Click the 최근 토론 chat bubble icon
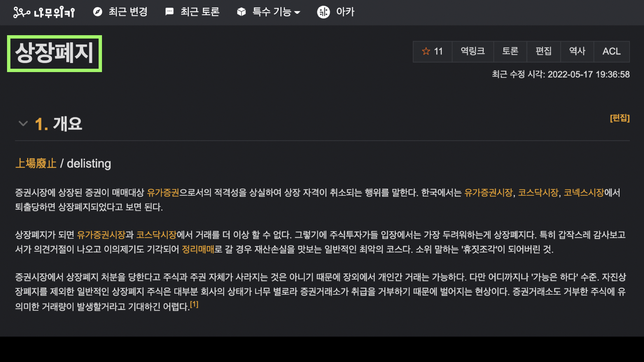The height and width of the screenshot is (362, 644). tap(169, 12)
